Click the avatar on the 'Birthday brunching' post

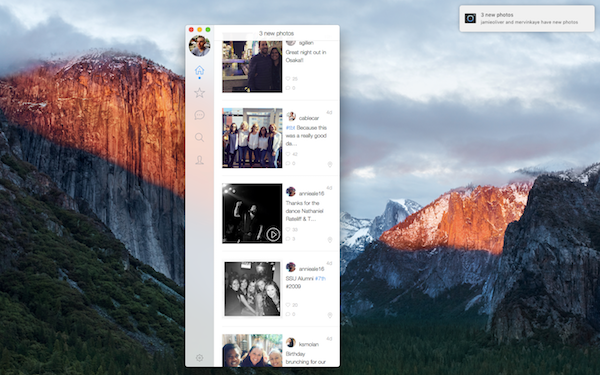pyautogui.click(x=291, y=342)
